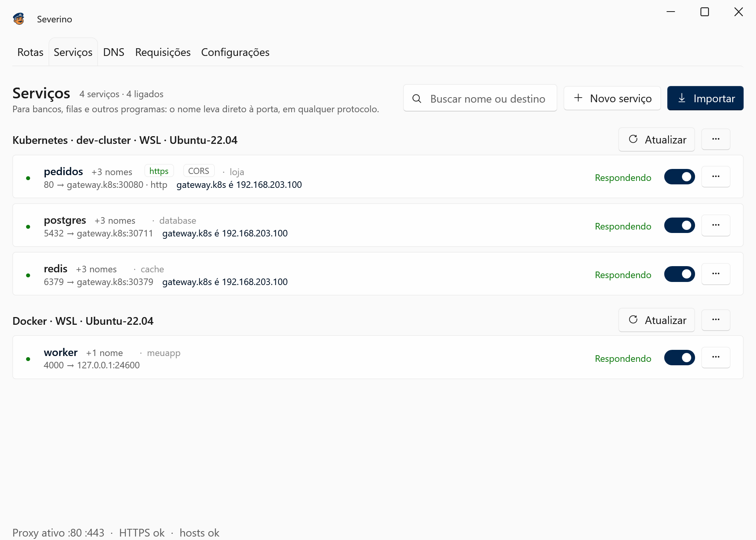The image size is (756, 540).
Task: Click green status dot of pedidos
Action: (x=28, y=178)
